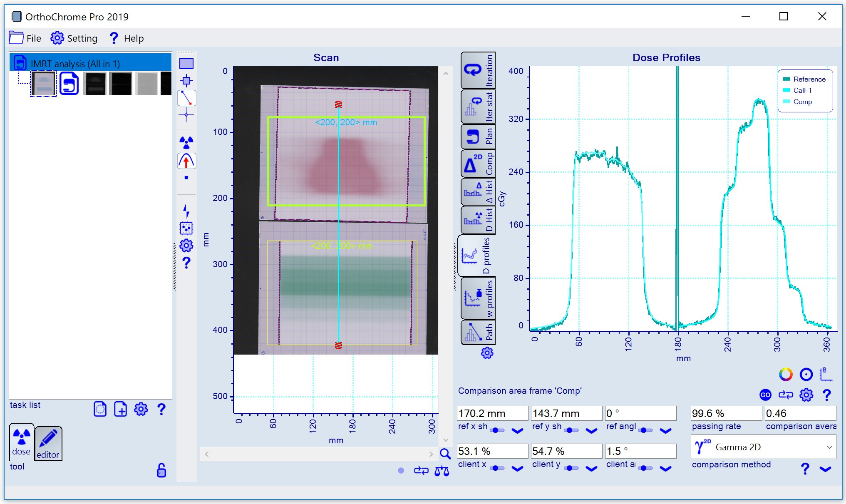Click the lightning bolt tool icon
The image size is (846, 504).
point(186,211)
